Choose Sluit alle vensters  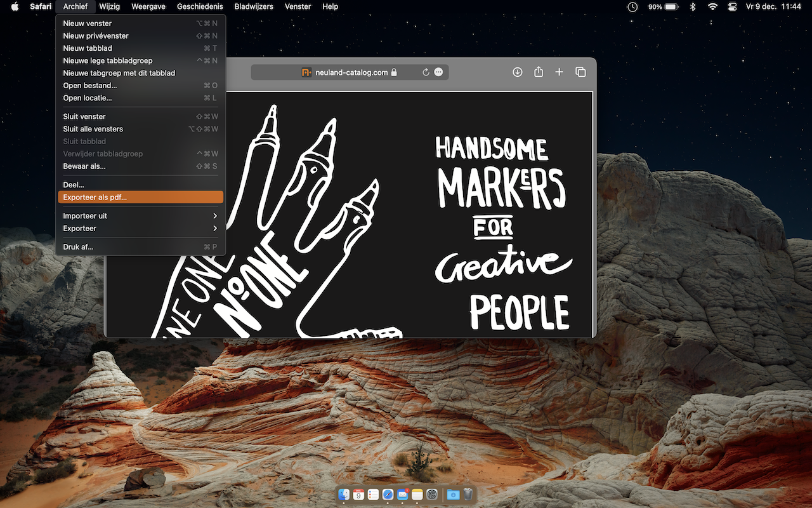140,129
